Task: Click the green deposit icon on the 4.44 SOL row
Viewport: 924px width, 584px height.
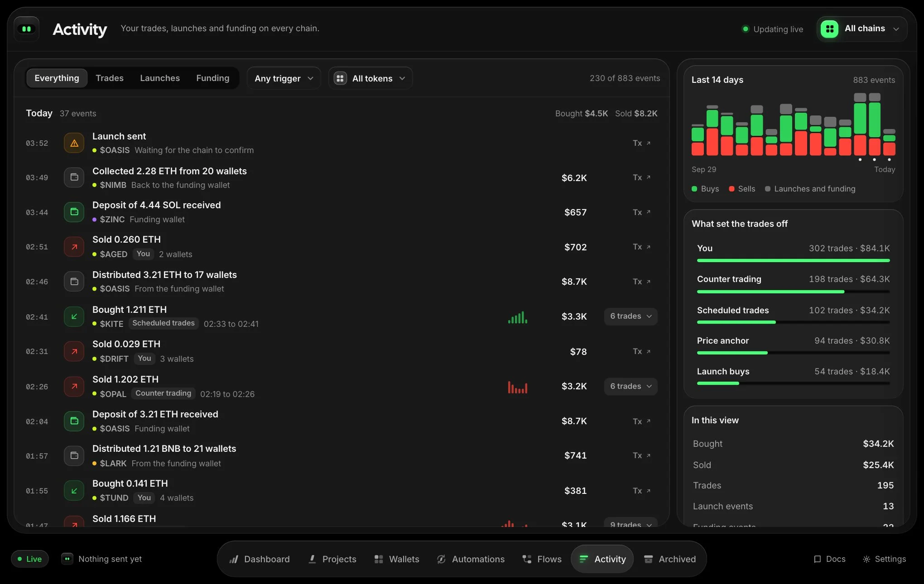Action: 74,212
